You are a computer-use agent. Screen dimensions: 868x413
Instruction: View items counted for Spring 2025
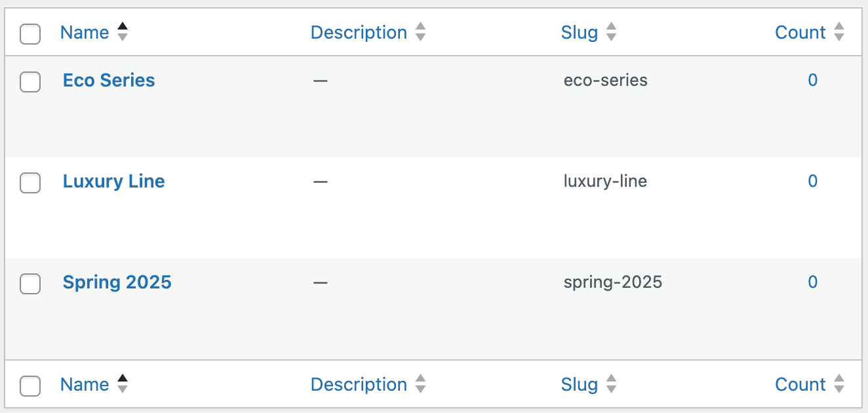[812, 283]
